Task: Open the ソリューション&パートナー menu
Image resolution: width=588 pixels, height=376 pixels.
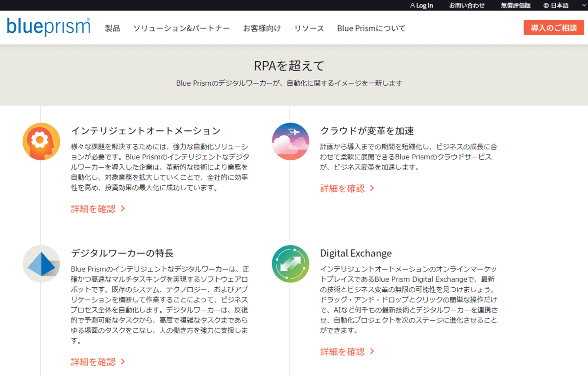Action: (181, 28)
